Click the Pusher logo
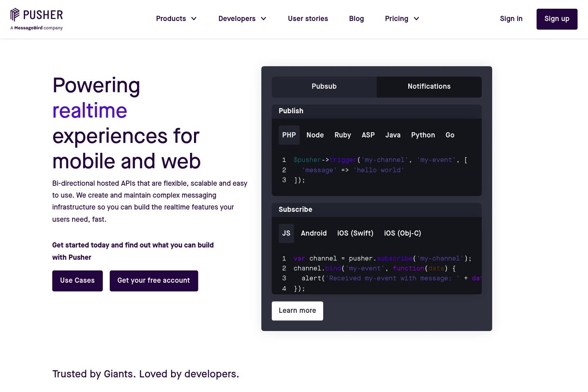The width and height of the screenshot is (588, 392). click(36, 15)
